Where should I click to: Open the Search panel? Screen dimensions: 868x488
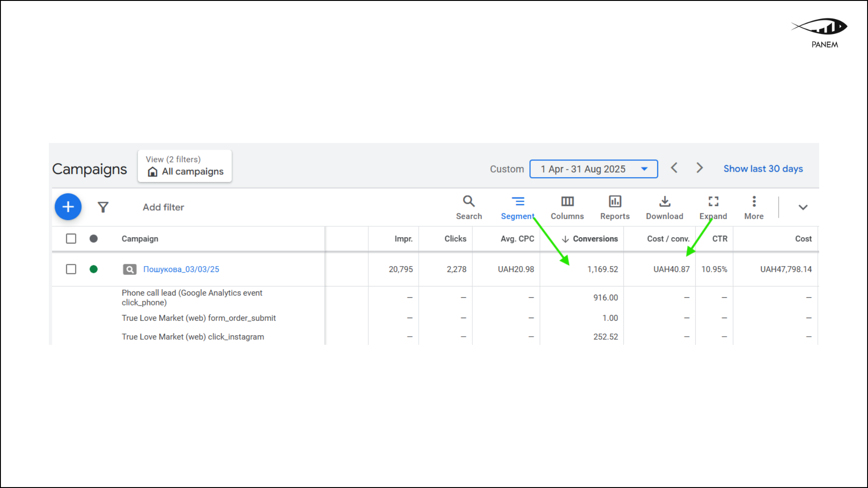pos(469,207)
